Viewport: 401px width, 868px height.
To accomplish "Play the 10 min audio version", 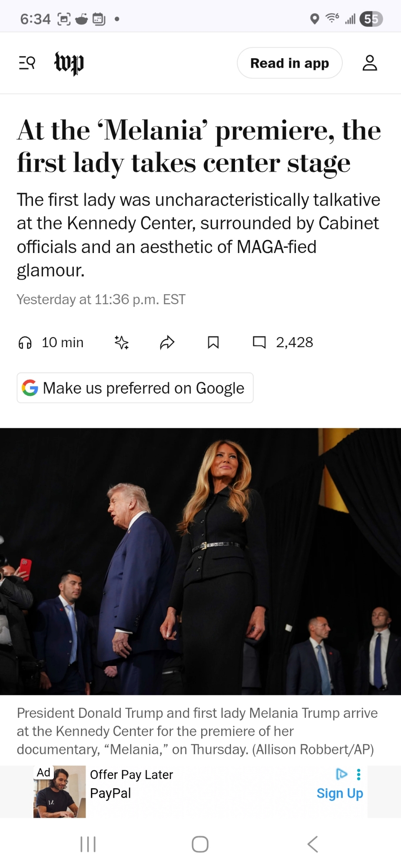I will [63, 342].
